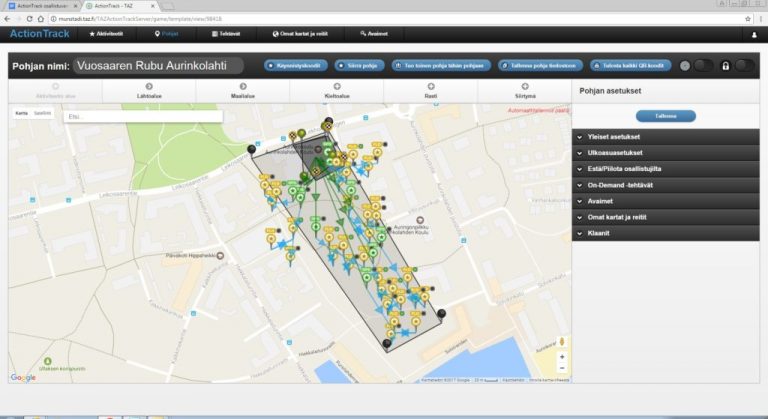
Task: Click the Päiväkoti Hippiäinen map marker
Action: pyautogui.click(x=220, y=255)
